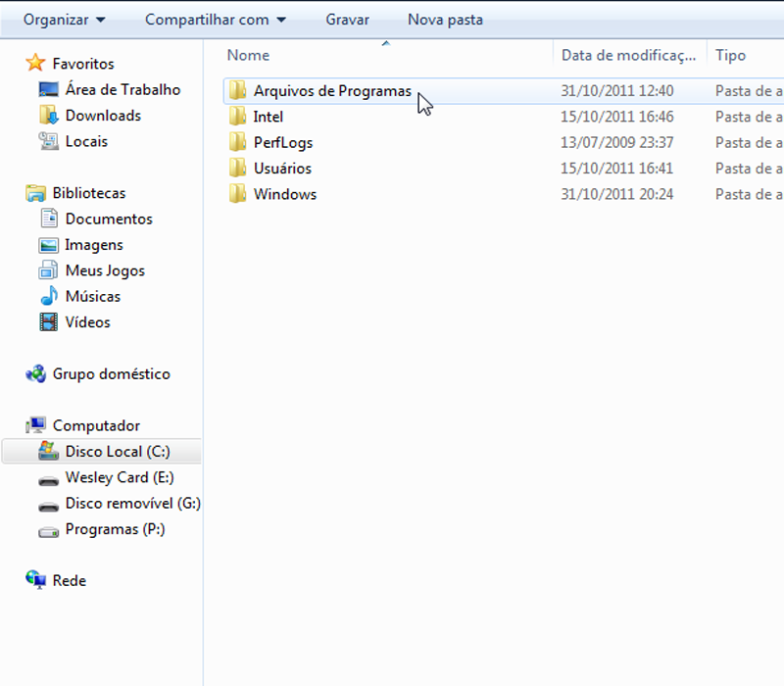The height and width of the screenshot is (686, 784).
Task: Select the Windows folder in file list
Action: click(x=284, y=194)
